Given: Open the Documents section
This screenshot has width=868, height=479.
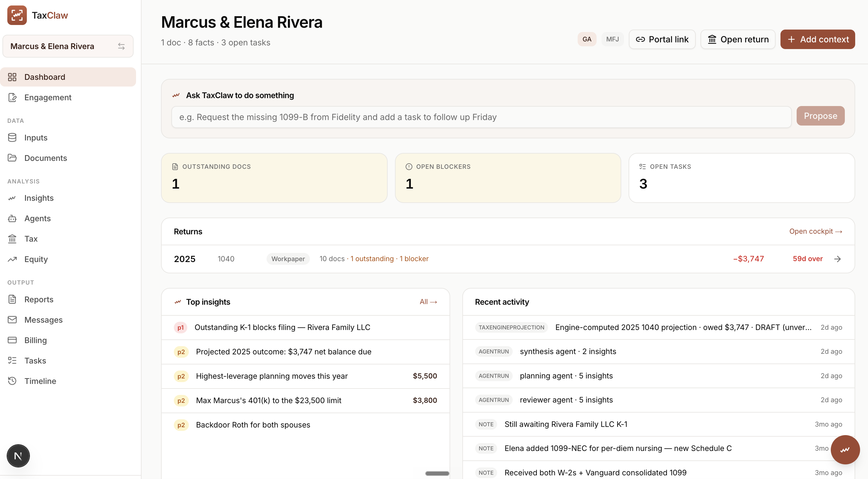Looking at the screenshot, I should 68,158.
